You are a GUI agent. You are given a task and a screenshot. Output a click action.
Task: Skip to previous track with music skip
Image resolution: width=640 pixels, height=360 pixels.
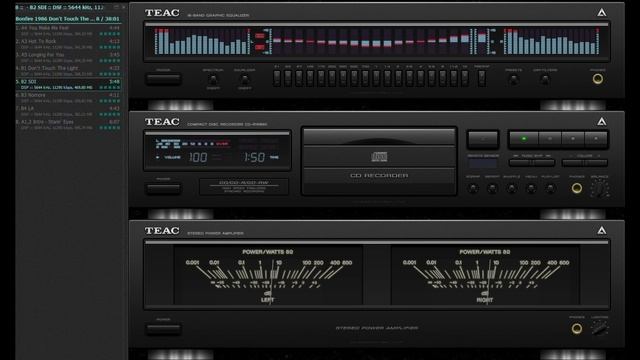[x=520, y=163]
